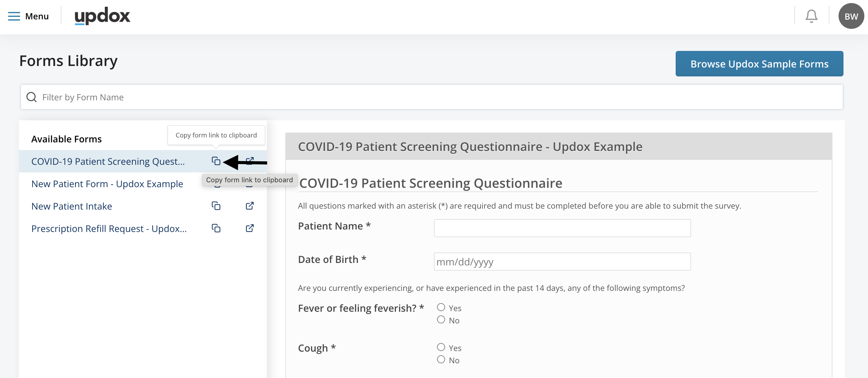Click the Filter by Form Name field
This screenshot has width=868, height=378.
431,97
